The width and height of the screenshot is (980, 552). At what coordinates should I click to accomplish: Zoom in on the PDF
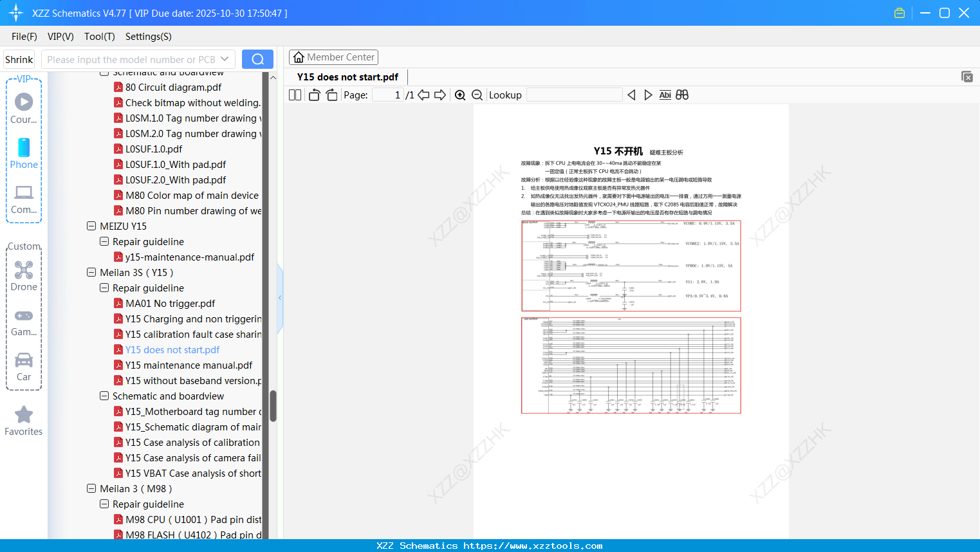[x=460, y=95]
